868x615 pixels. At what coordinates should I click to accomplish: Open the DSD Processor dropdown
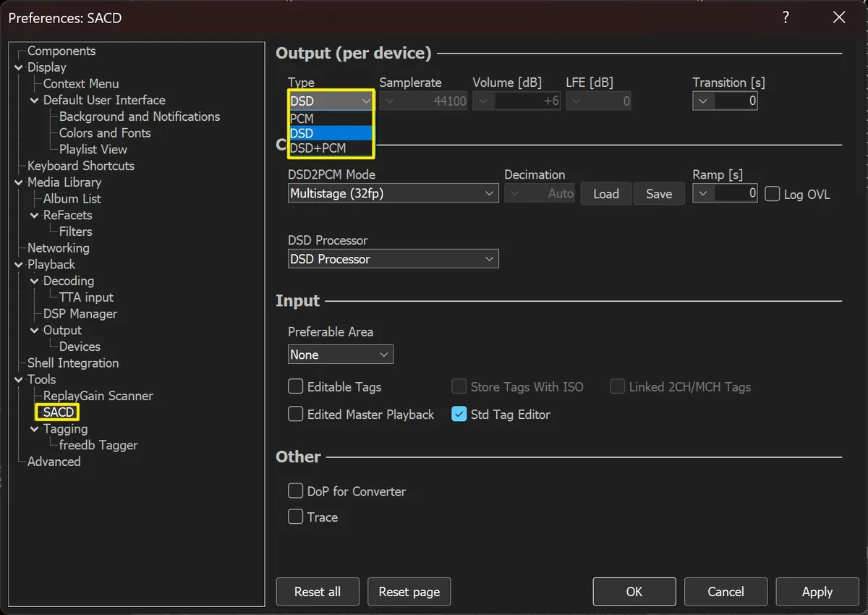coord(393,258)
